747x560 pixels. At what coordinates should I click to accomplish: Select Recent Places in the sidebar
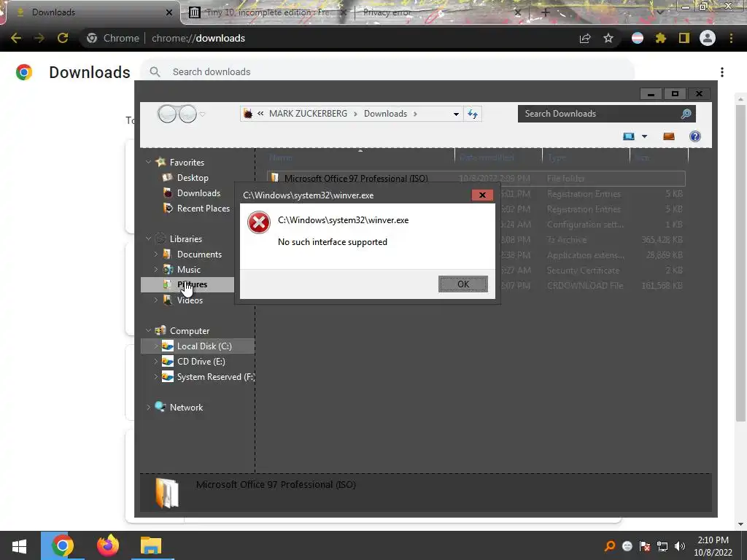point(203,209)
